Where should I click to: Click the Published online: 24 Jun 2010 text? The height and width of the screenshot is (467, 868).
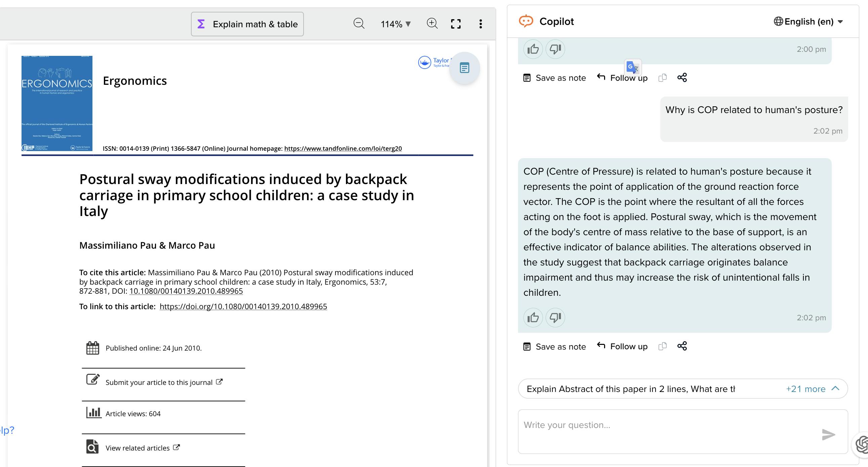(154, 348)
